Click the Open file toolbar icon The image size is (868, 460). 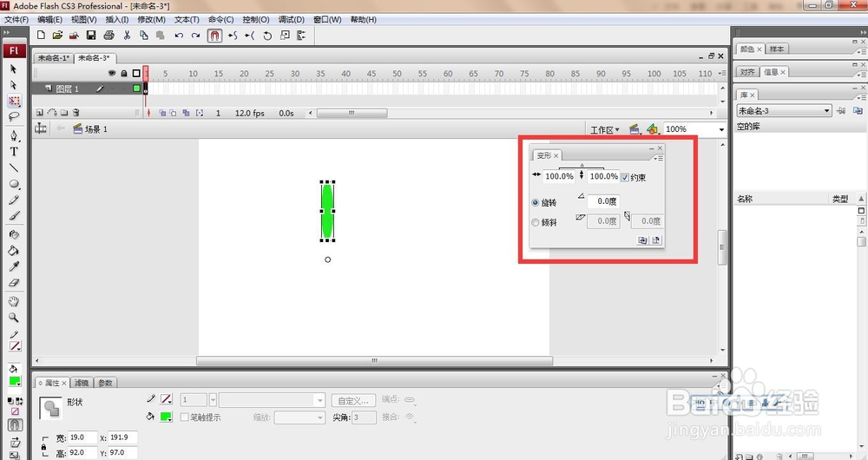pos(57,36)
